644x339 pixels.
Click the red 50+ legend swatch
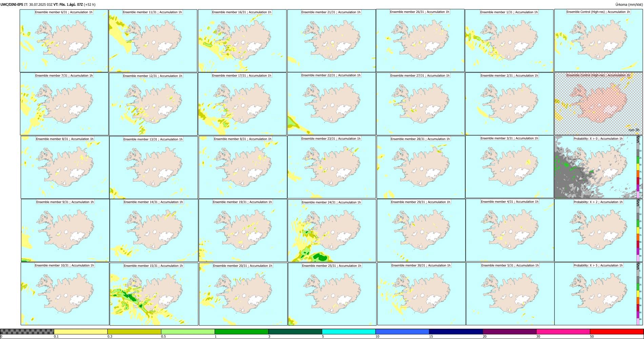(x=617, y=332)
